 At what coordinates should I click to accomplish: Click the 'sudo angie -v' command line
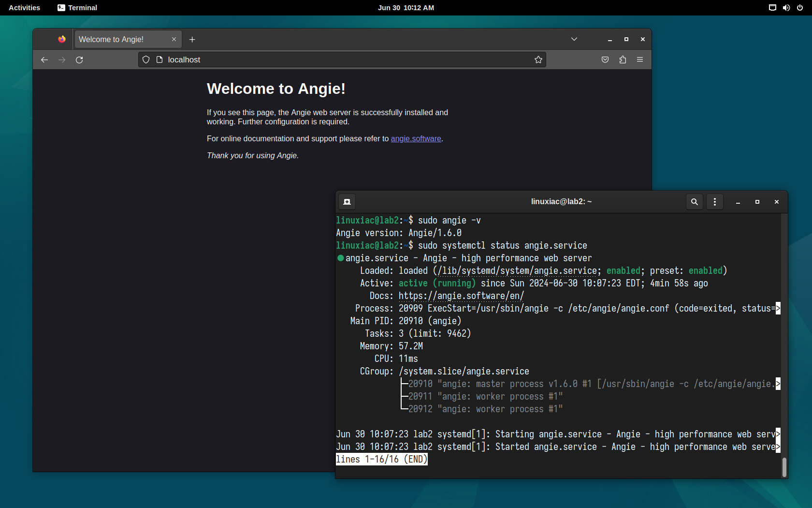click(449, 220)
